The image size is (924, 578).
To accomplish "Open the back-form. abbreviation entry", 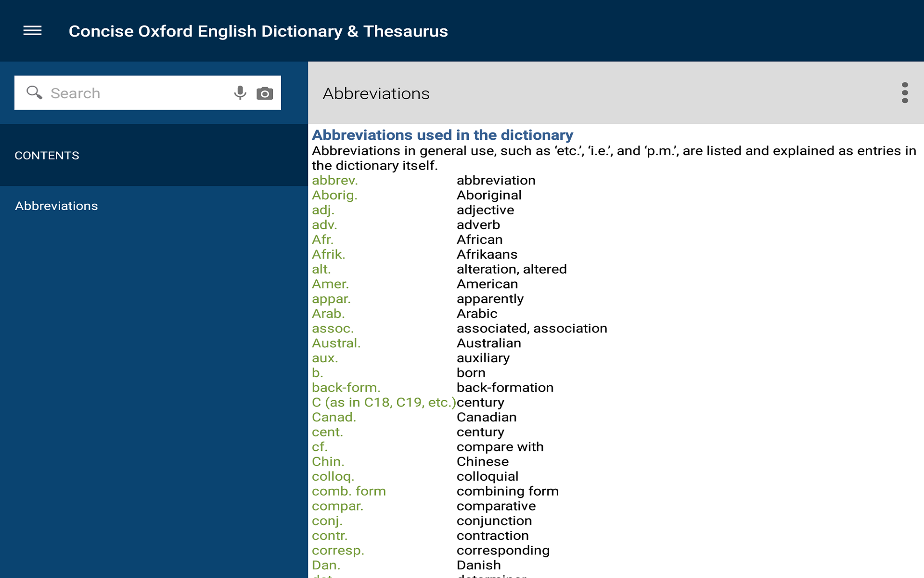I will (346, 387).
